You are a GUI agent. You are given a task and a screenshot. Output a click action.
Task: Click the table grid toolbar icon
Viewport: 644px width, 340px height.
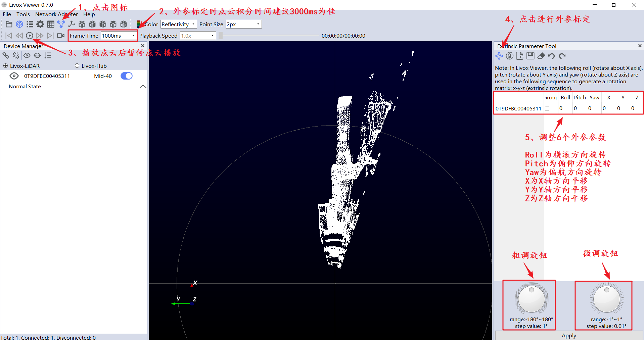click(x=51, y=24)
